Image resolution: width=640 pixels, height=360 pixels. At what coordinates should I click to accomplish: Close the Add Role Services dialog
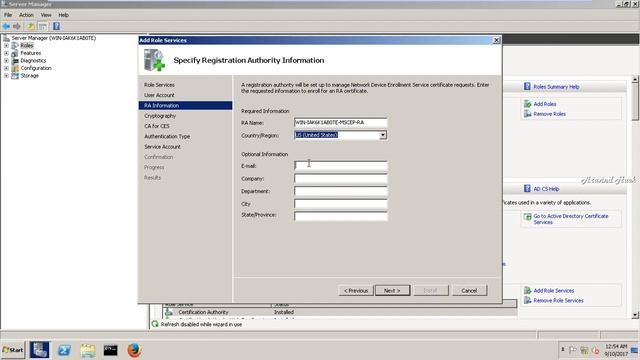point(496,40)
